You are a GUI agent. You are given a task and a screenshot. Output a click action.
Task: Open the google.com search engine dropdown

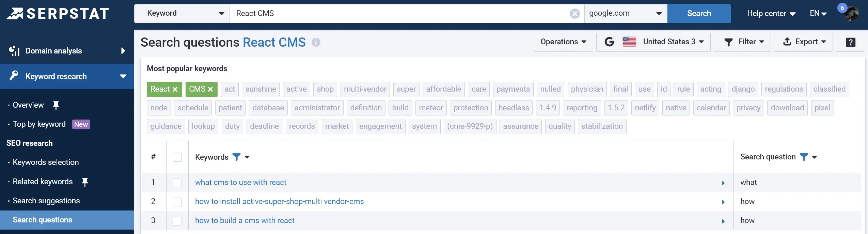click(x=626, y=14)
